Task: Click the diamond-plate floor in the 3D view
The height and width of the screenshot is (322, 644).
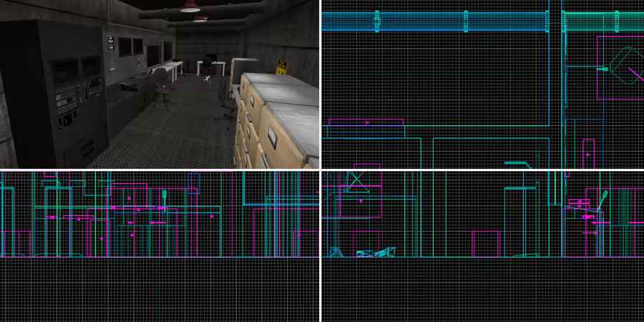Action: (x=165, y=136)
